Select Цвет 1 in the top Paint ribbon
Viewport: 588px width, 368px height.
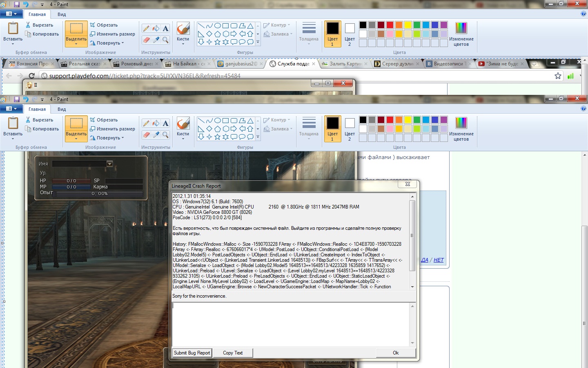[x=332, y=34]
